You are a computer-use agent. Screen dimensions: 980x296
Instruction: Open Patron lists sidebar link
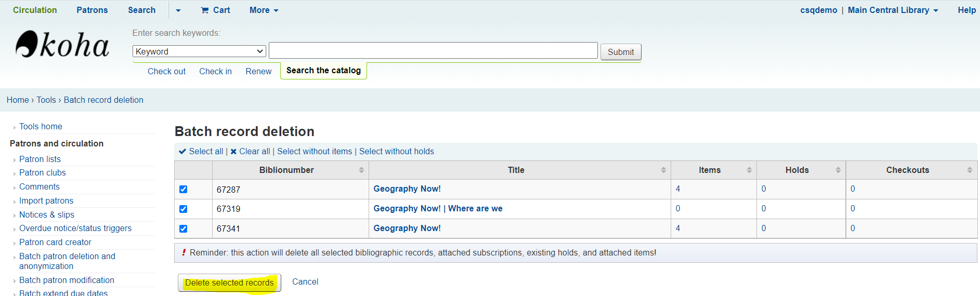click(x=40, y=159)
